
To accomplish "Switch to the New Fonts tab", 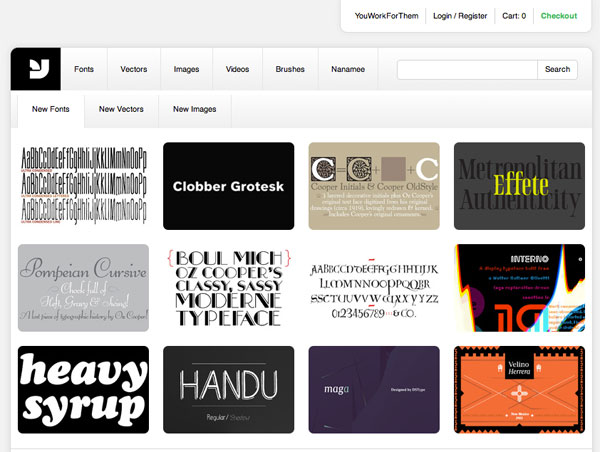I will point(51,109).
